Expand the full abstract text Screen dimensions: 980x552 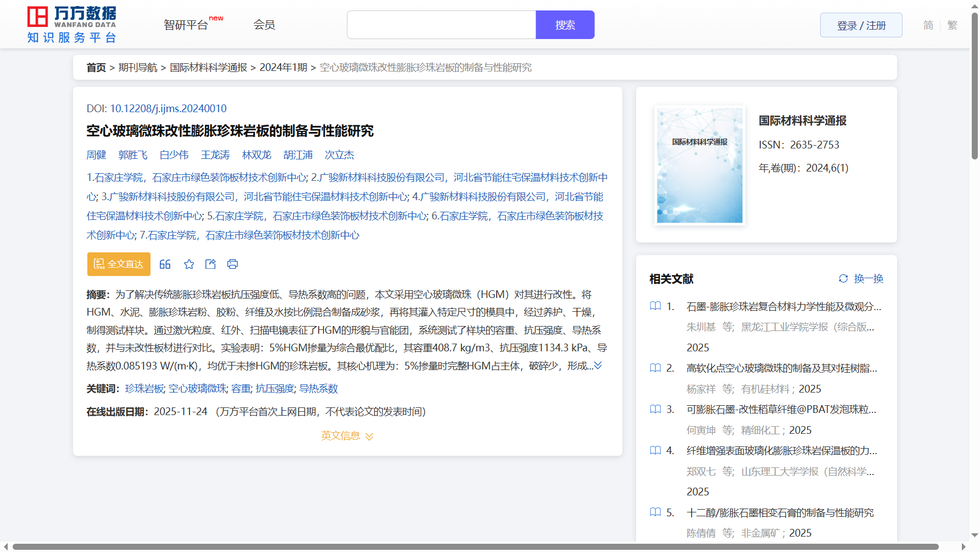(598, 366)
